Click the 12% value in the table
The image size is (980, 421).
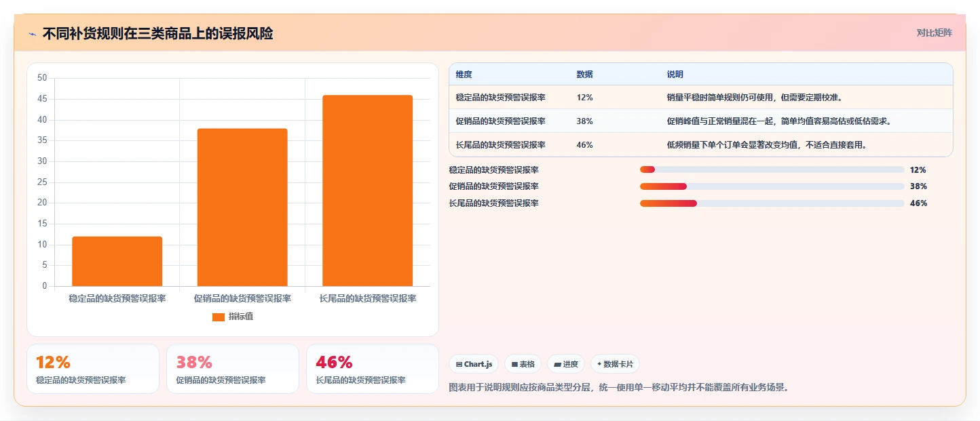click(x=585, y=98)
